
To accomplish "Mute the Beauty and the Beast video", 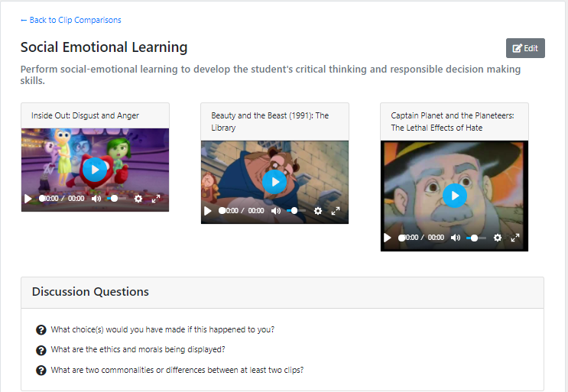I will click(x=276, y=211).
